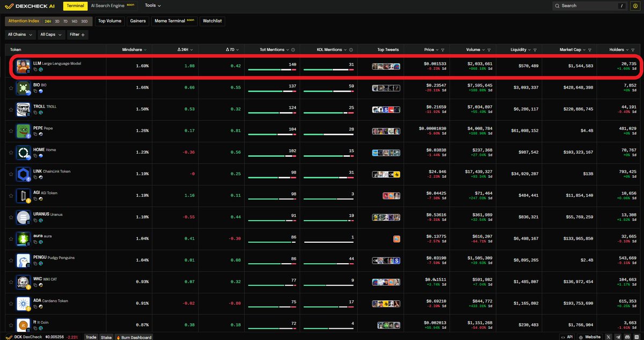644x340 pixels.
Task: Star the AGI token for watchlist
Action: (11, 196)
